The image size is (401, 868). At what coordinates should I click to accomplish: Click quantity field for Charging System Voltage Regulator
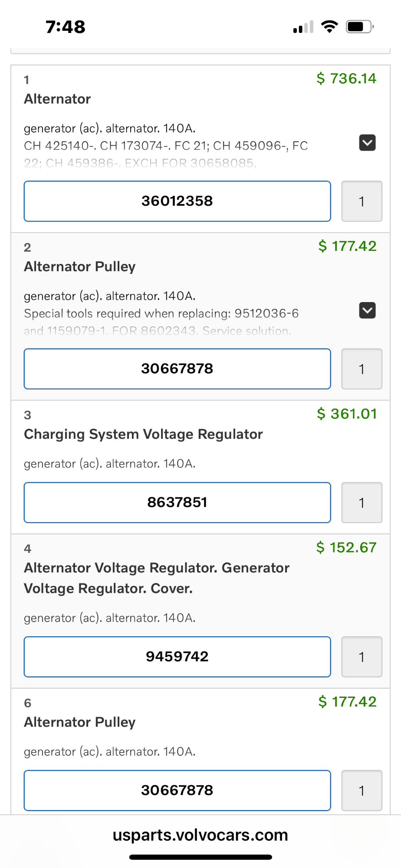click(x=362, y=503)
